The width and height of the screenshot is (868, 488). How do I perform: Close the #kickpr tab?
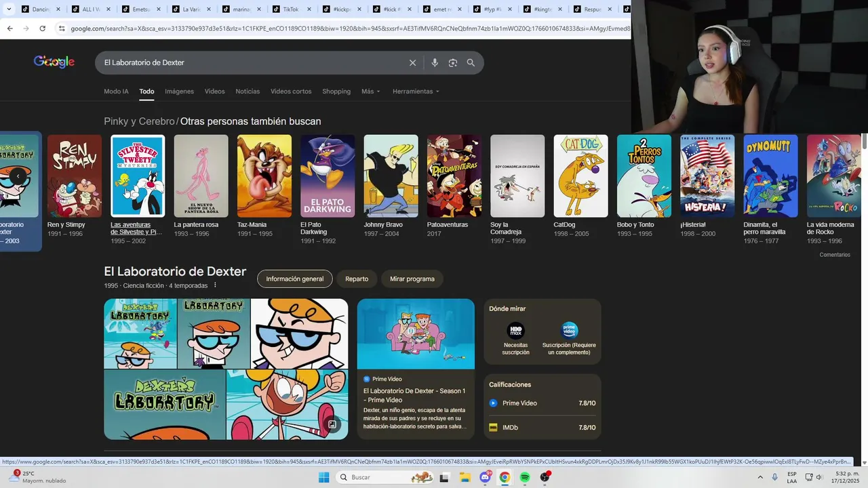[359, 9]
